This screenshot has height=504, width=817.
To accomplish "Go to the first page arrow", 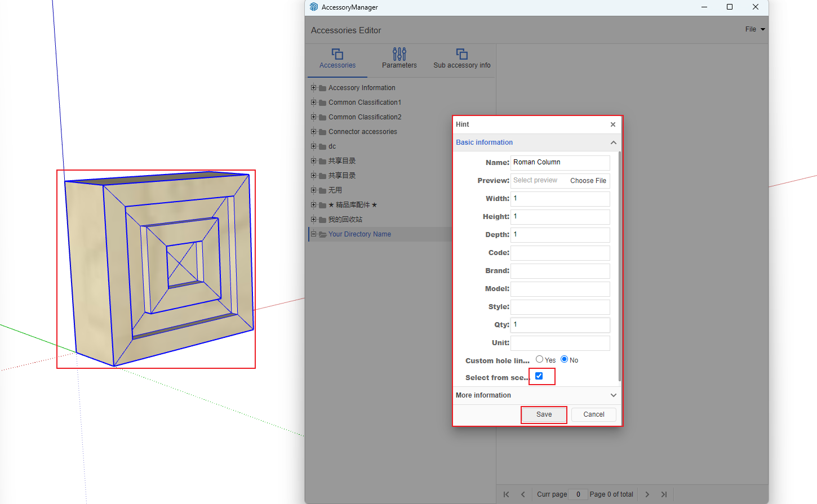I will [506, 494].
